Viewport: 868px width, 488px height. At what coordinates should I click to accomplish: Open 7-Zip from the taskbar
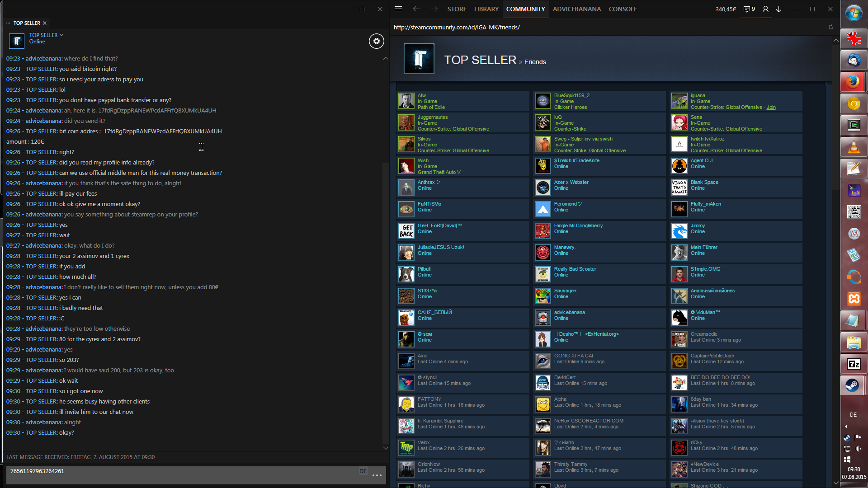coord(854,364)
